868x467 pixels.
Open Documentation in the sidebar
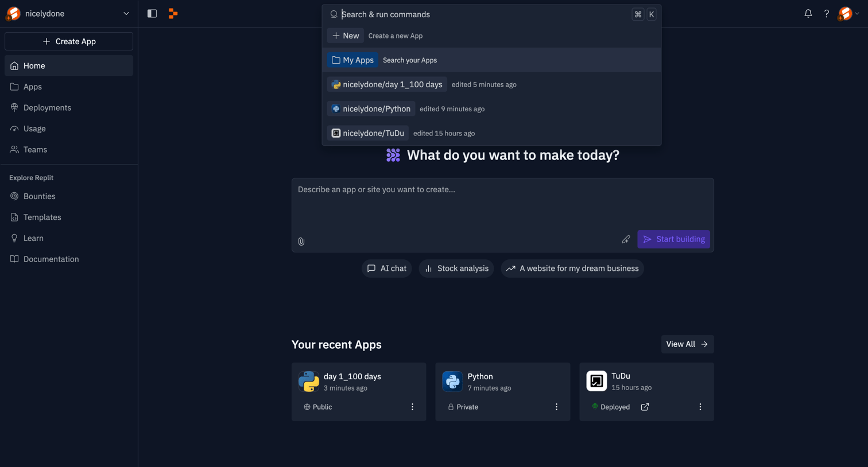pos(69,259)
